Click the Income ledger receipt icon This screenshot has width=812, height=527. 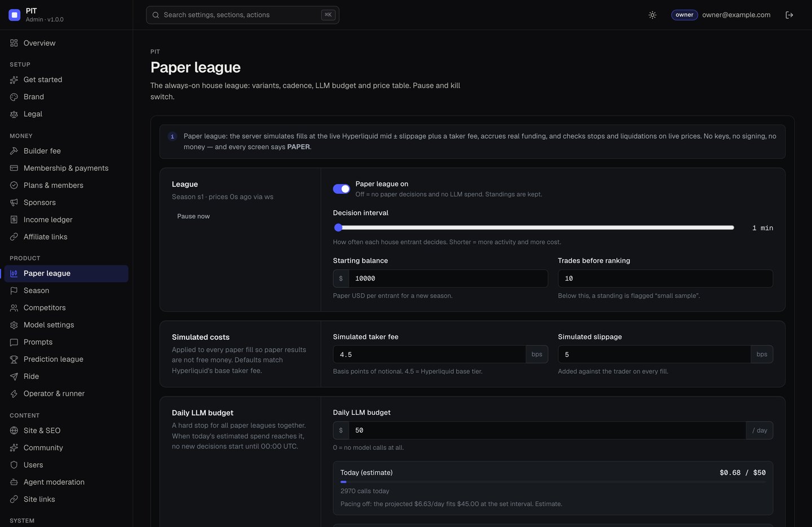[14, 220]
